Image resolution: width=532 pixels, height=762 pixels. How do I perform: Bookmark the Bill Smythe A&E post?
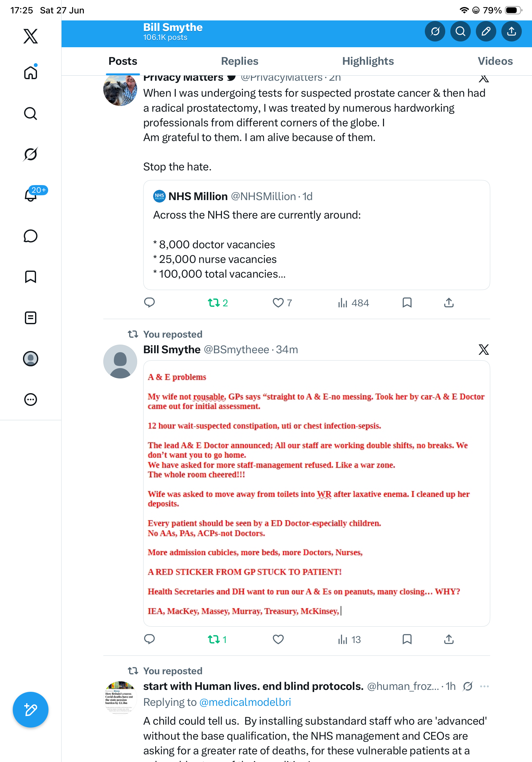tap(407, 639)
